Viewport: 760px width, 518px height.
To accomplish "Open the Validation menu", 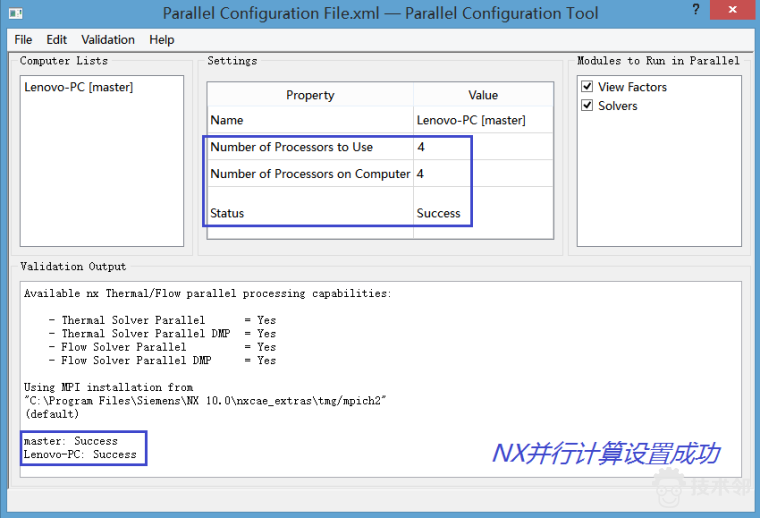I will (108, 40).
